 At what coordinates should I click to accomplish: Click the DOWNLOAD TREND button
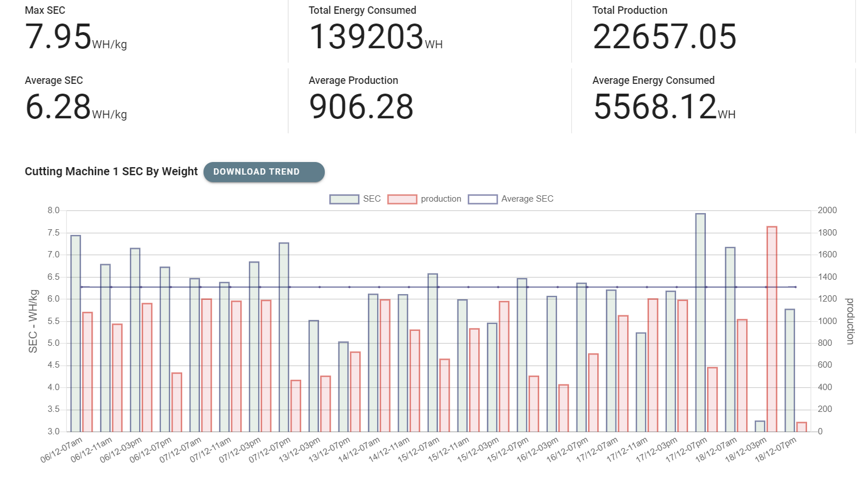pos(264,172)
